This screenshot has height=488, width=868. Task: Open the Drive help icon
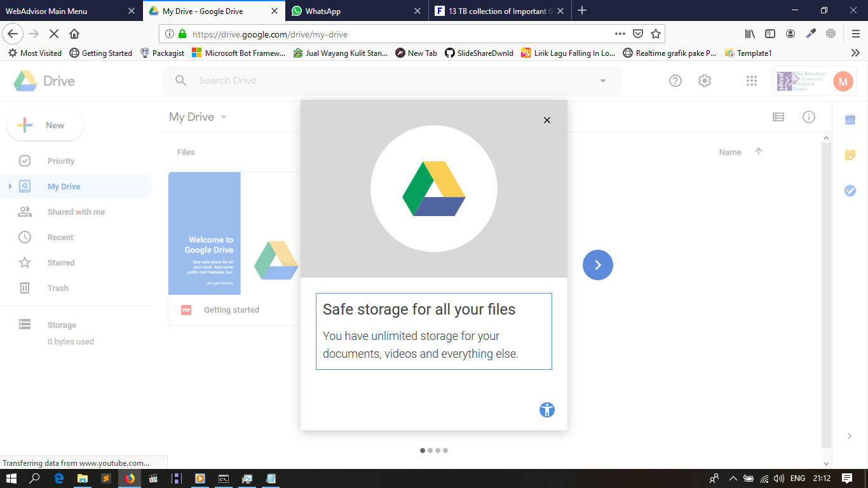tap(675, 81)
